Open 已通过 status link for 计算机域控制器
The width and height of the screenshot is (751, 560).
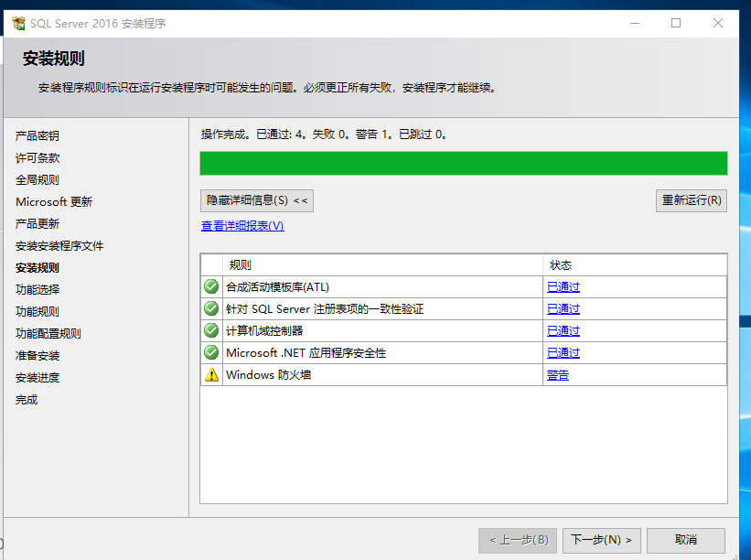point(563,331)
